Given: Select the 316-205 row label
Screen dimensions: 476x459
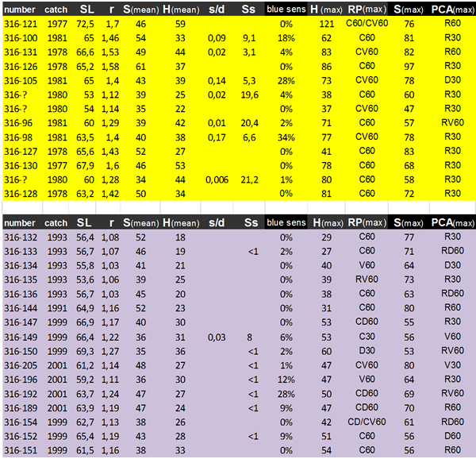Looking at the screenshot, I should pyautogui.click(x=21, y=365).
